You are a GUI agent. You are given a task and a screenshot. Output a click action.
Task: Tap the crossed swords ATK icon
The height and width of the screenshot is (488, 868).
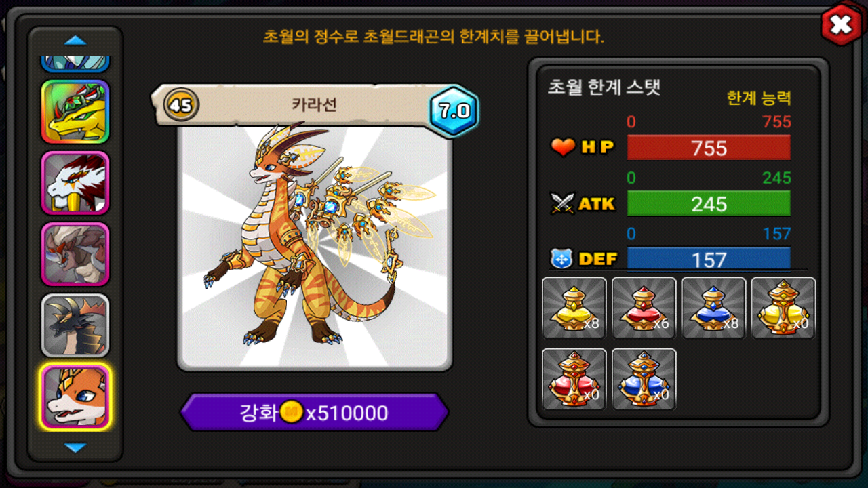point(563,203)
